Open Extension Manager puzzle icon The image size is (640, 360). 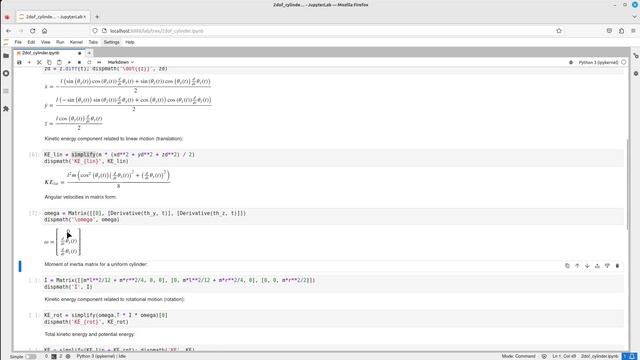point(6,109)
